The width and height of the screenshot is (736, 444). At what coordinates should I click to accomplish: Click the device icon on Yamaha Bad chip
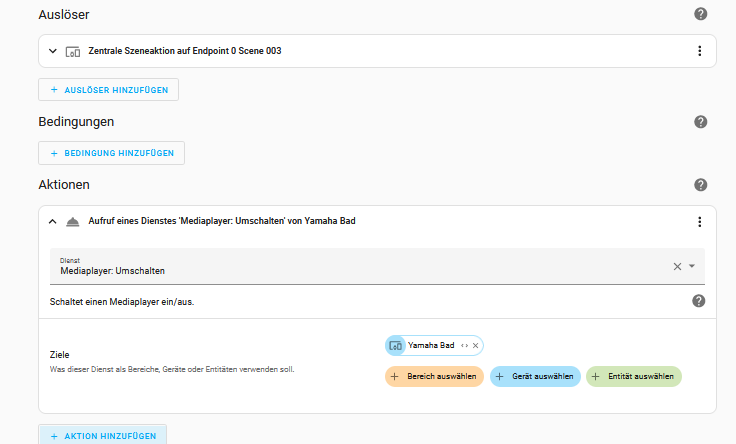tap(396, 345)
